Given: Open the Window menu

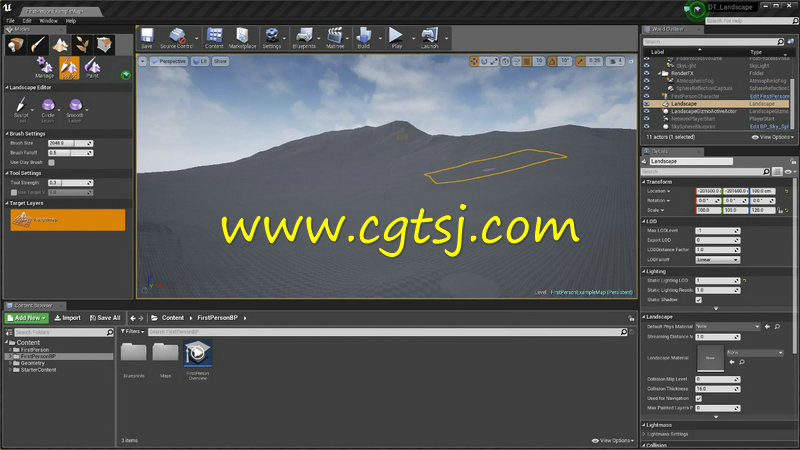Looking at the screenshot, I should coord(48,21).
